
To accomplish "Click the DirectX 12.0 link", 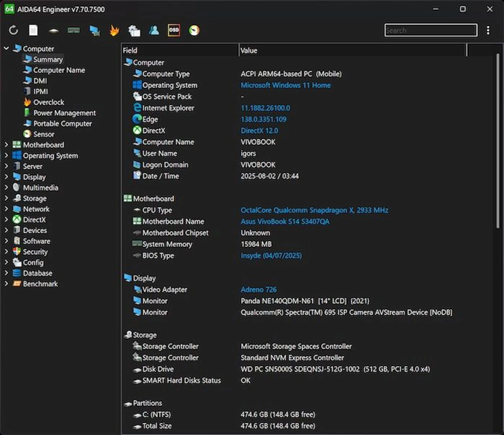I will pyautogui.click(x=259, y=131).
